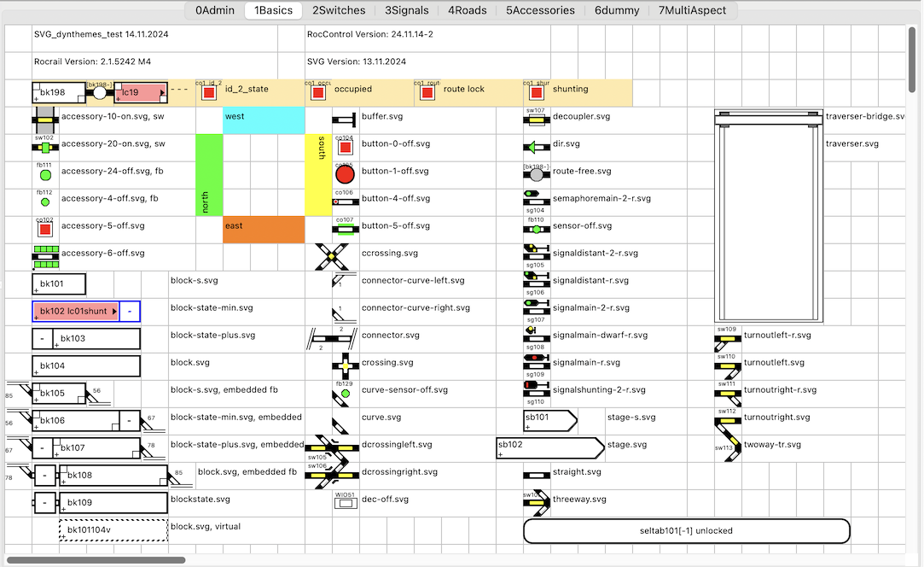Collapse the minus box on bk102
Screen dimensions: 924x567
click(x=130, y=312)
